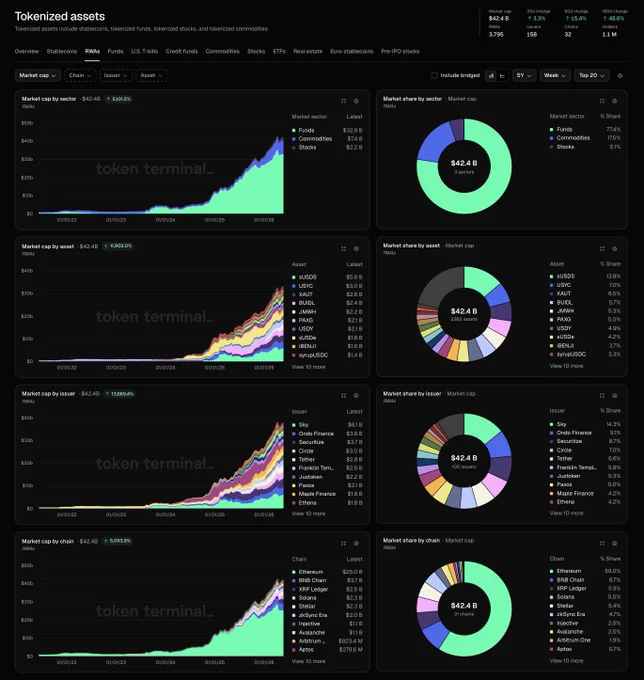Viewport: 644px width, 680px height.
Task: Open the Week interval dropdown
Action: pos(555,75)
